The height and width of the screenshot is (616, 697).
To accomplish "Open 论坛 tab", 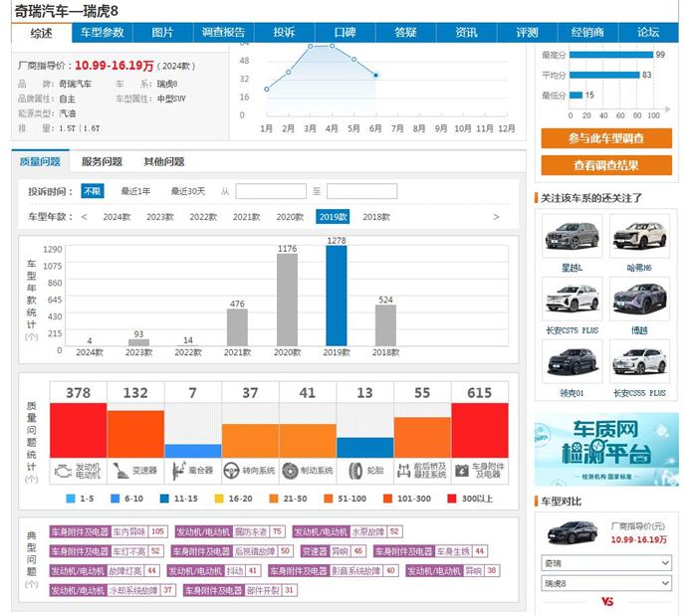I will tap(648, 33).
